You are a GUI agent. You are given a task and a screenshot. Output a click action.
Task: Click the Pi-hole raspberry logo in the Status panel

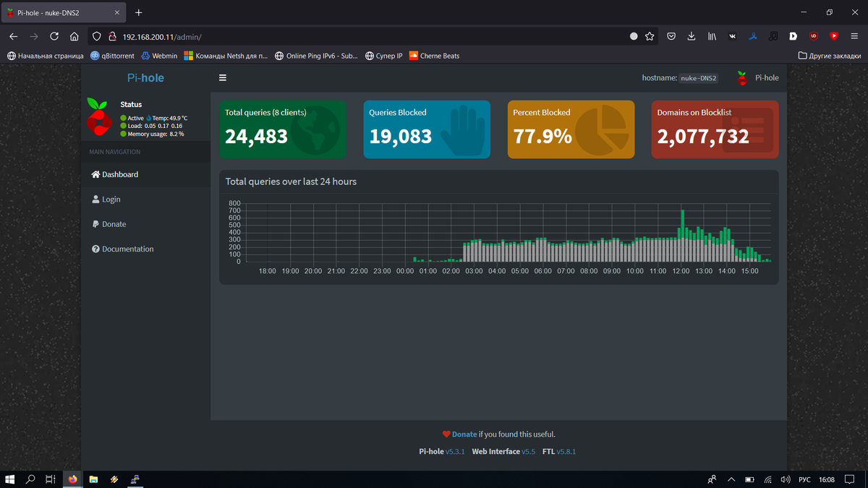click(98, 116)
